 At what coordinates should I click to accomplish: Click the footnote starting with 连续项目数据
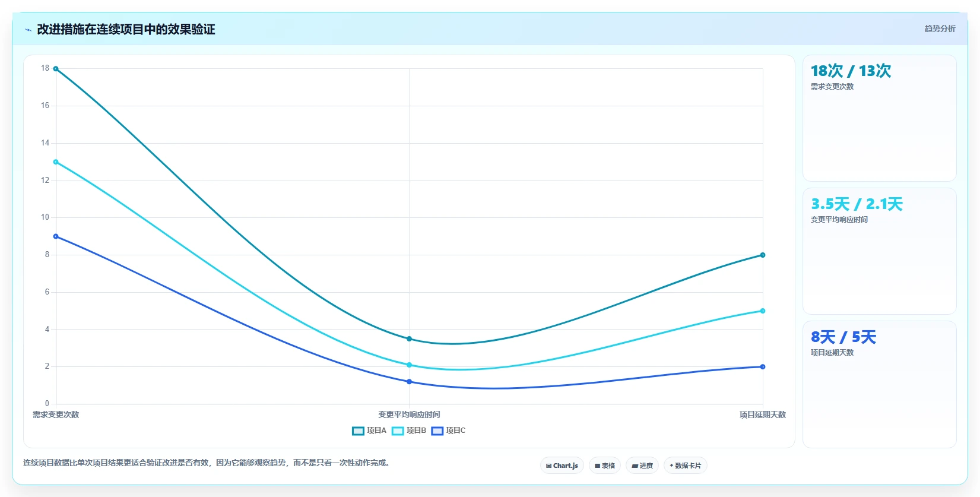208,463
